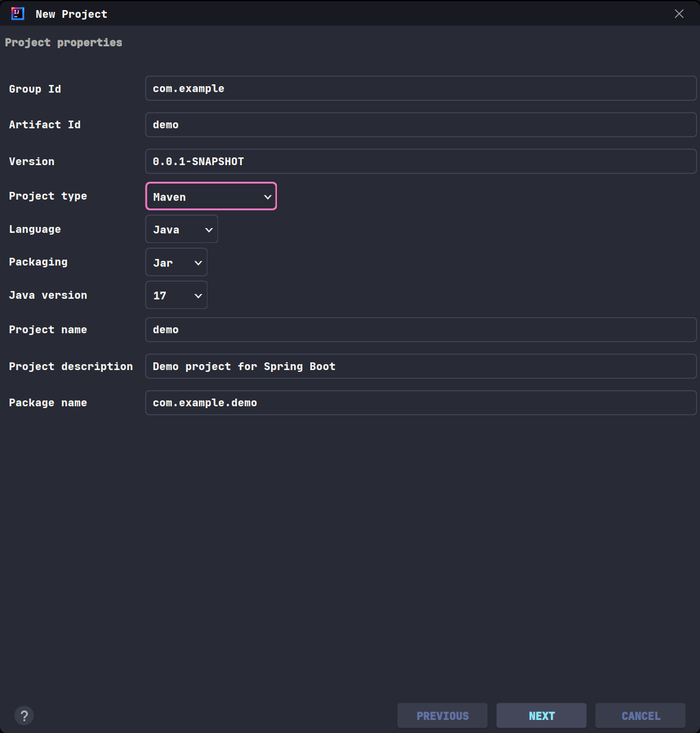Screen dimensions: 700x733
Task: Click the Project properties heading
Action: click(x=64, y=43)
